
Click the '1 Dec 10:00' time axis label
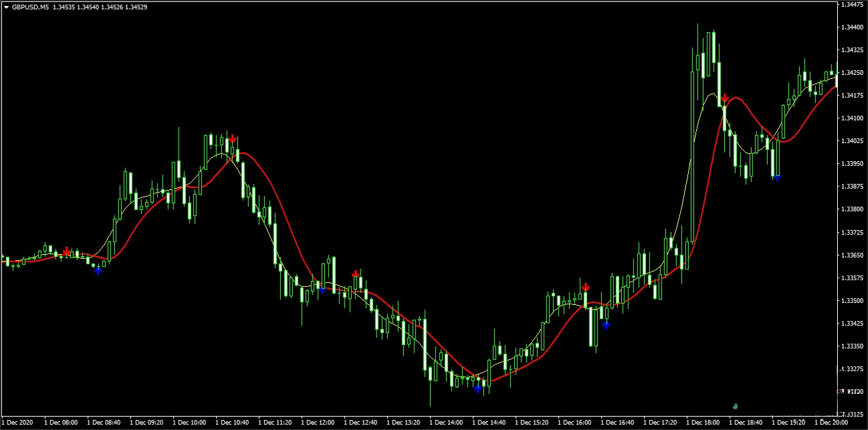tap(189, 423)
